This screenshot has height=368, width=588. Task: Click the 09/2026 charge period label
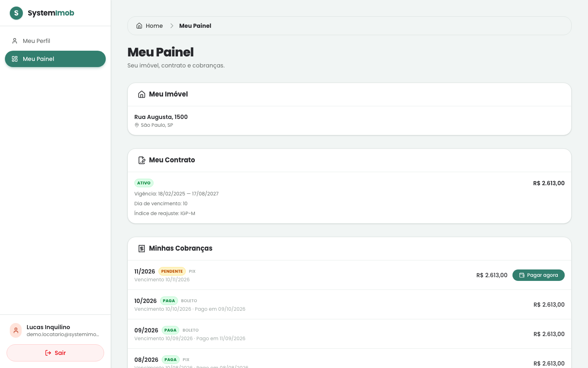(146, 330)
